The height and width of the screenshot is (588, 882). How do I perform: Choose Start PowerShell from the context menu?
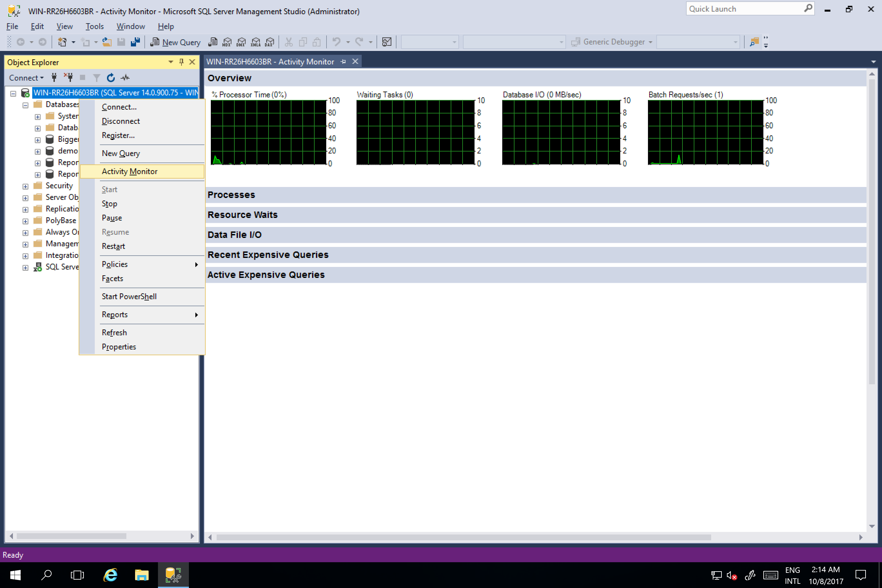click(x=142, y=297)
